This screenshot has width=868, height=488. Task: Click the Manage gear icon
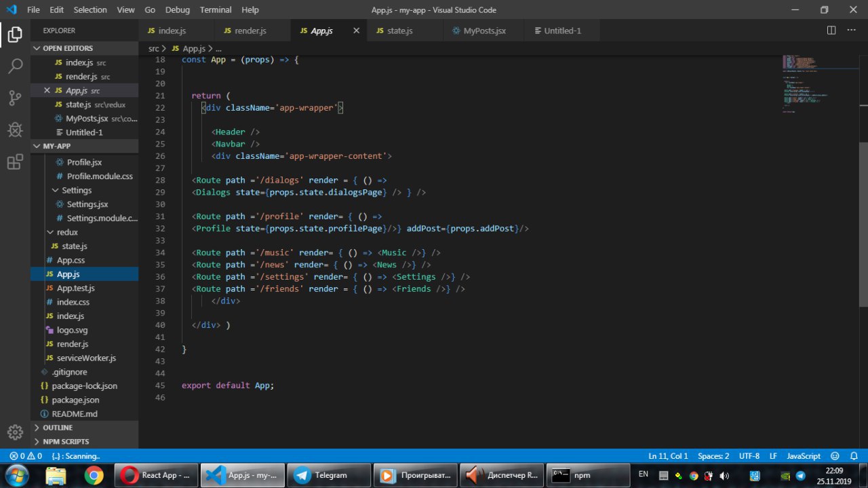(x=15, y=432)
